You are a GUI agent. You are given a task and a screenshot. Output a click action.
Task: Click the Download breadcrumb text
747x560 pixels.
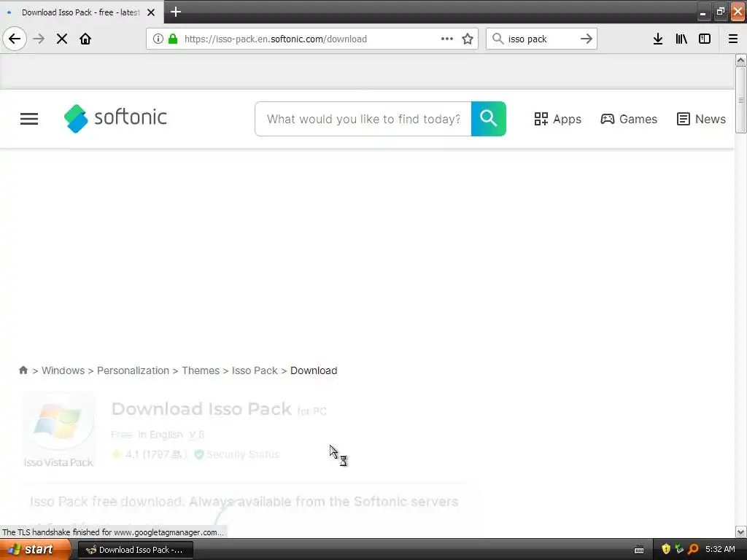pos(314,370)
